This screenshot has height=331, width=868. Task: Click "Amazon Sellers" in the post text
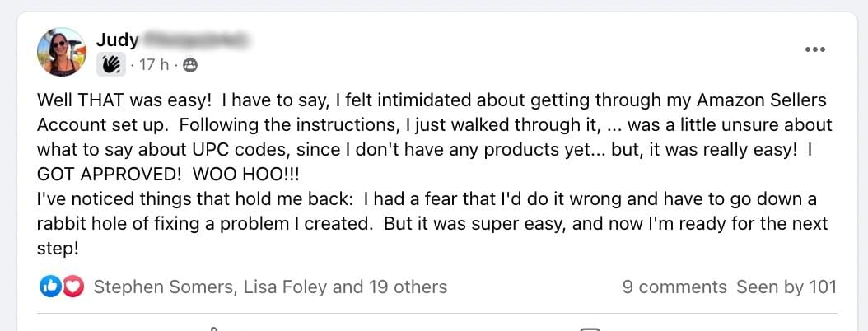(x=761, y=100)
